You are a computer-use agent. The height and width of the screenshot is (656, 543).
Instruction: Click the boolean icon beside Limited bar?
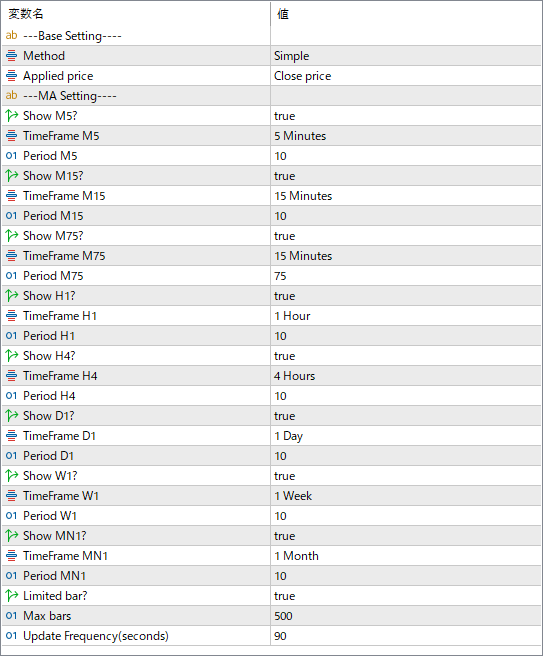pos(12,595)
